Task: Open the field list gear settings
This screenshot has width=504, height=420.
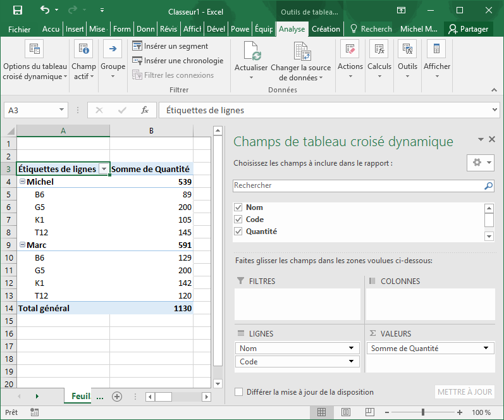Action: pos(480,163)
